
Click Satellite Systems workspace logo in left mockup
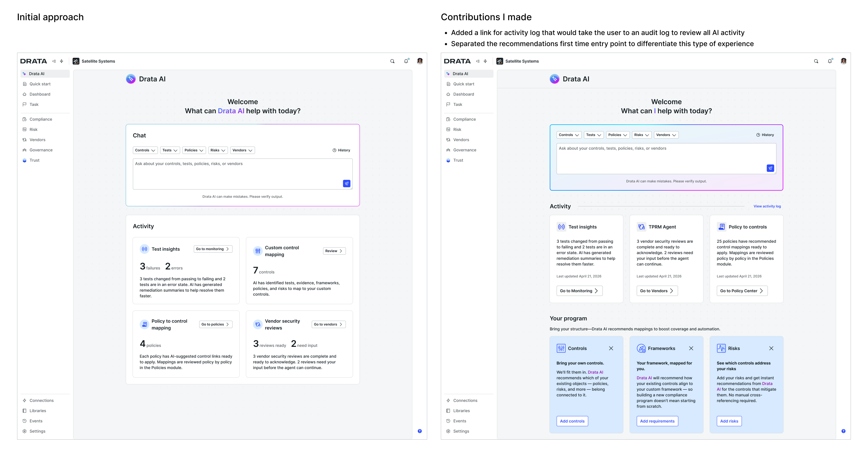(x=76, y=61)
